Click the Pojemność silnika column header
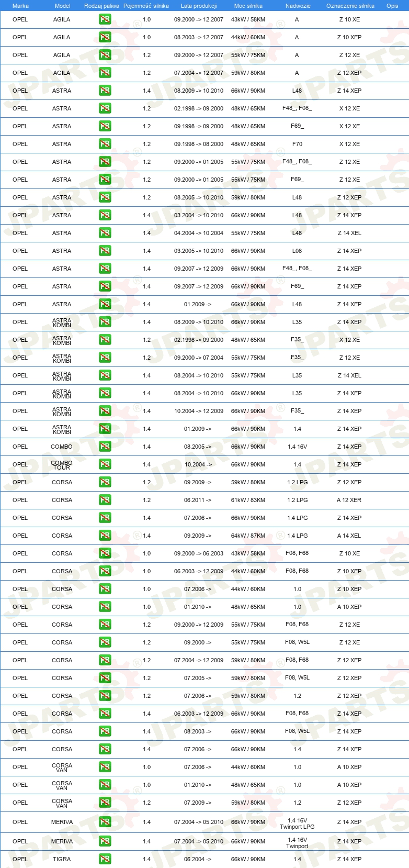The width and height of the screenshot is (409, 868). (146, 6)
